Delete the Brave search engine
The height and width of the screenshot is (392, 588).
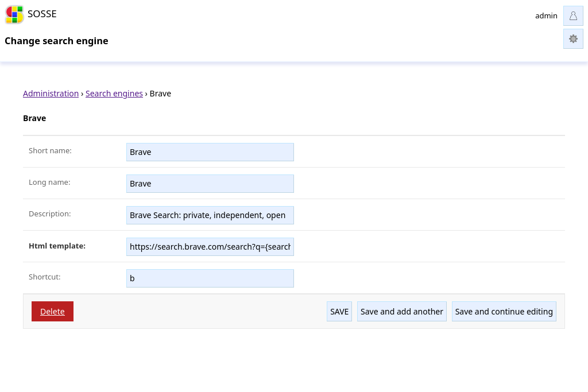tap(52, 312)
